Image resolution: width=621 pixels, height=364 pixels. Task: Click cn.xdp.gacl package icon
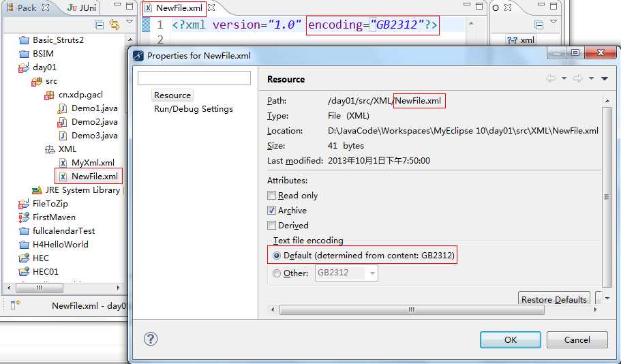[49, 95]
